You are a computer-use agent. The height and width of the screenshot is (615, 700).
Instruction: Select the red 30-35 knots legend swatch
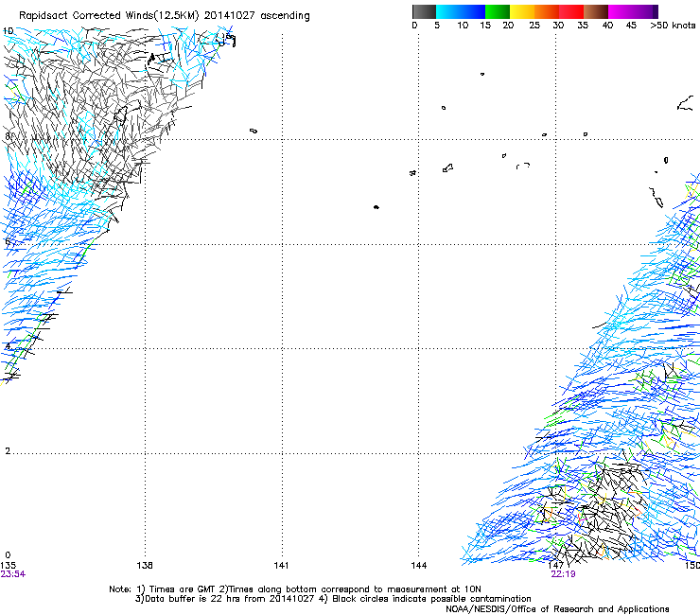[571, 11]
